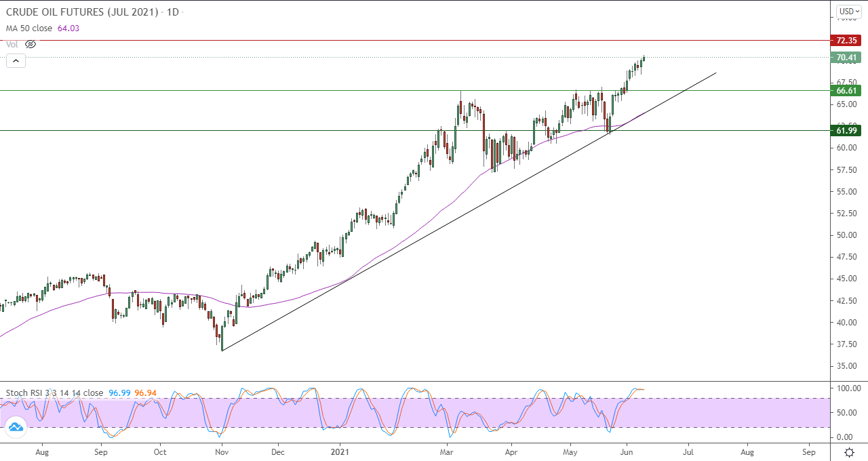Toggle visibility of the Vol indicator
868x461 pixels.
click(x=31, y=44)
